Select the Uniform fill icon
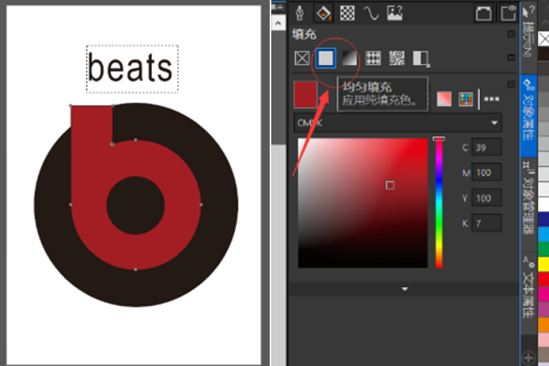 tap(326, 58)
